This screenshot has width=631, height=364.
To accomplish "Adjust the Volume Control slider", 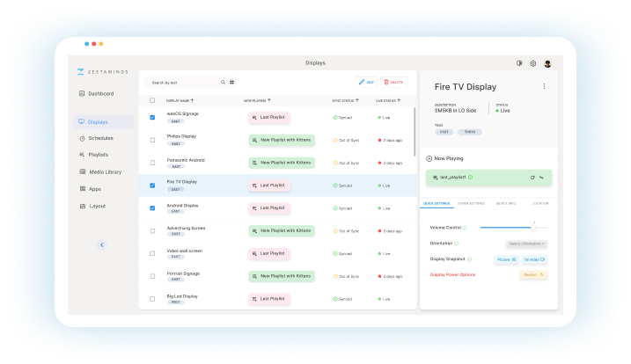I will [514, 228].
